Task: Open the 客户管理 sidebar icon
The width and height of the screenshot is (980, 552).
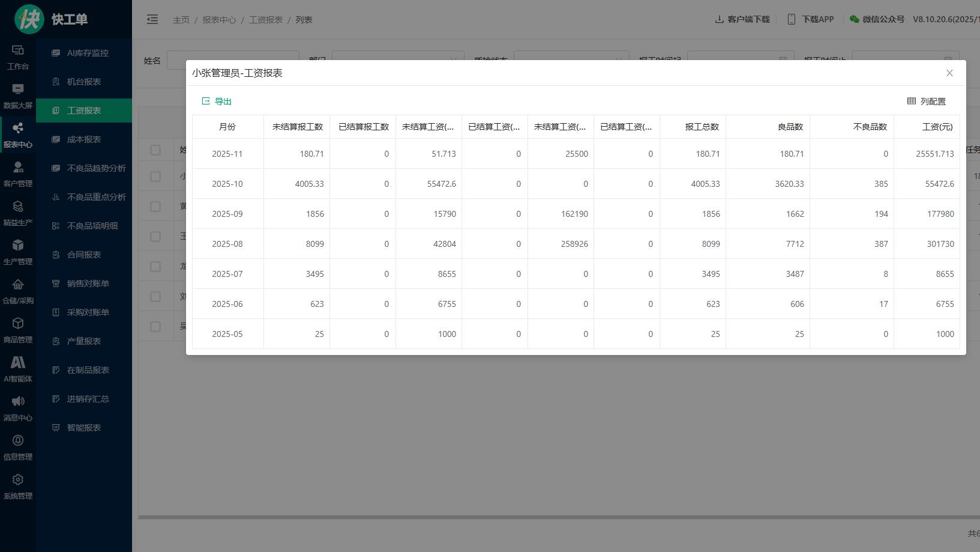Action: coord(18,168)
